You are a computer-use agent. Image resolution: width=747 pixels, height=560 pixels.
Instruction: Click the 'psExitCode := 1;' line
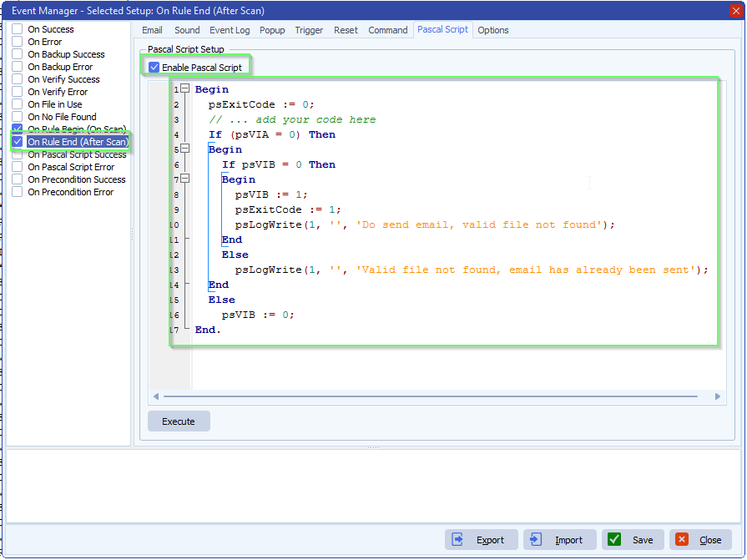coord(288,209)
